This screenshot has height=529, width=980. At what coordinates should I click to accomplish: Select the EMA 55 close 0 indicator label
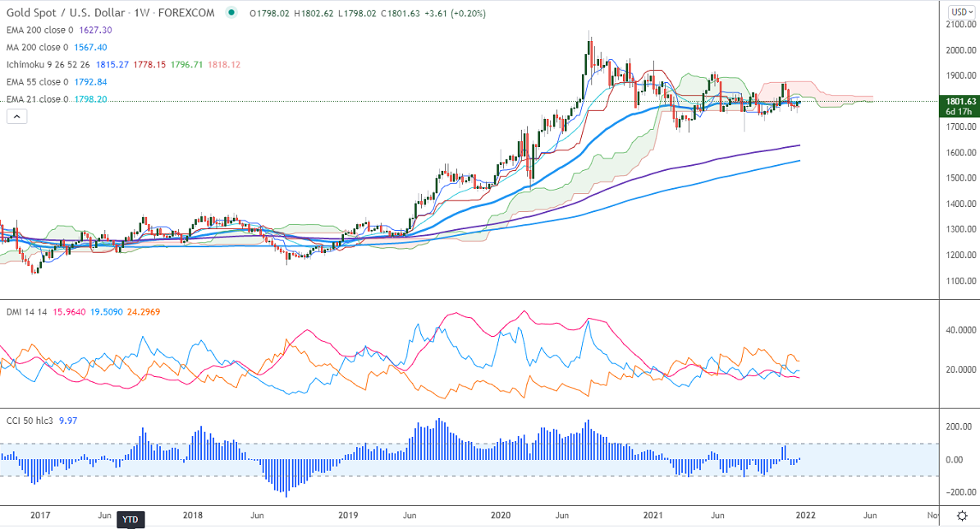(x=38, y=82)
